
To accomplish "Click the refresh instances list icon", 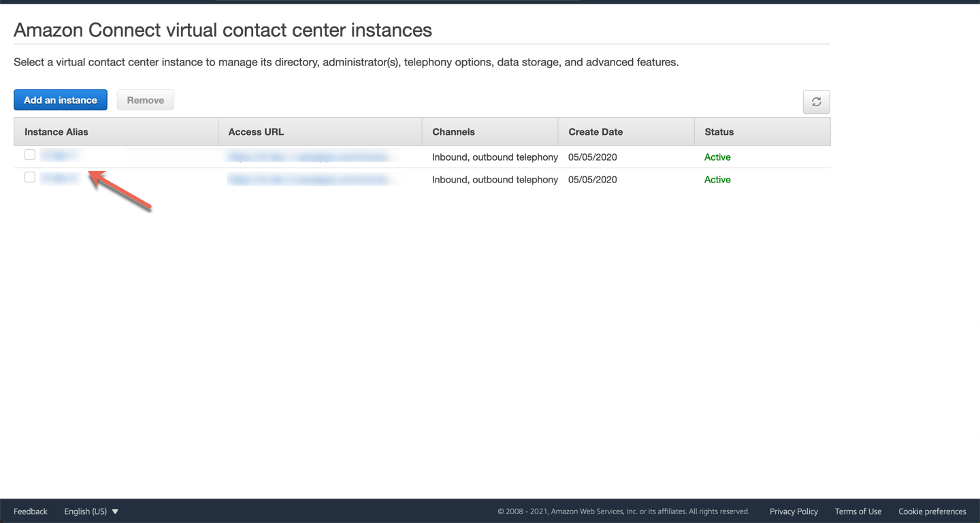I will [816, 102].
